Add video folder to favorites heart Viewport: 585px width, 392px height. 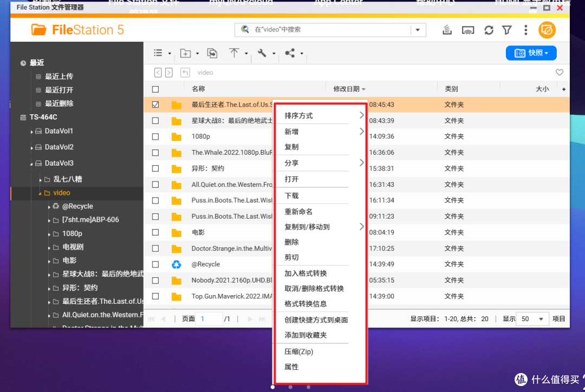[559, 73]
